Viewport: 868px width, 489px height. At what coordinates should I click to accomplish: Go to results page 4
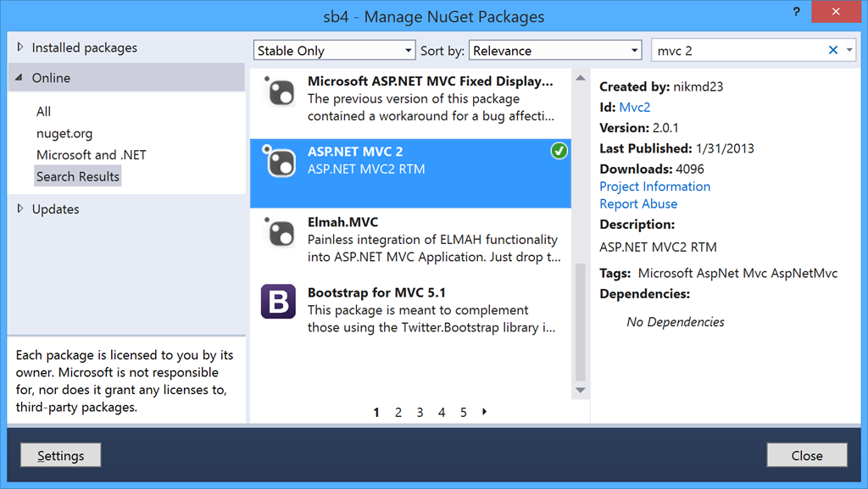tap(442, 412)
